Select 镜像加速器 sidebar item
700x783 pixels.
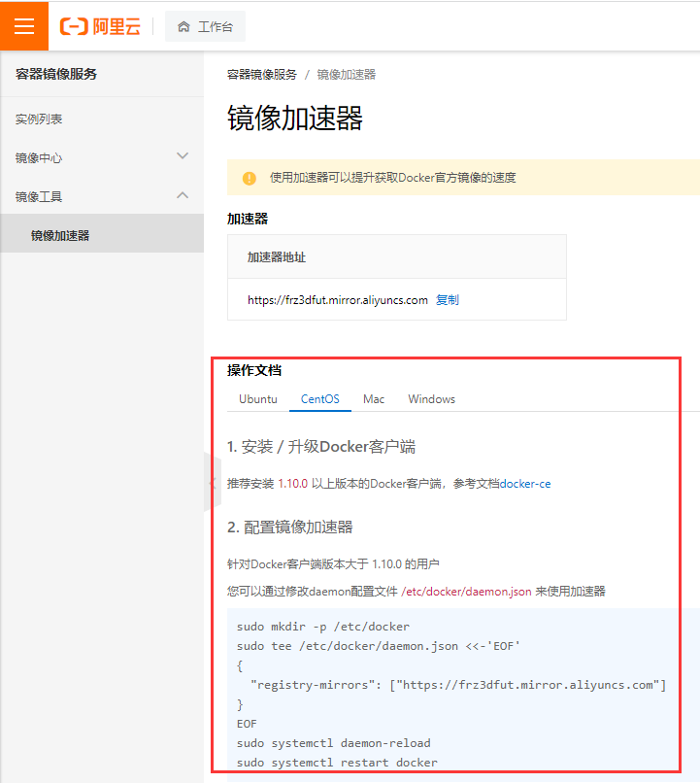tap(102, 234)
